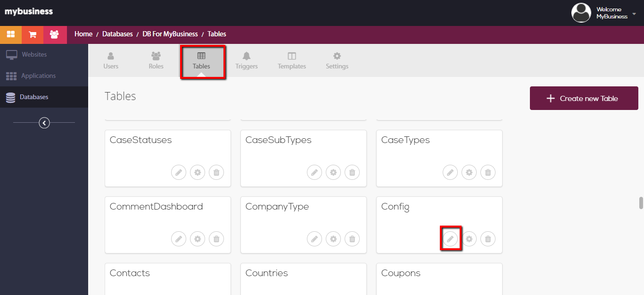Open DB For MyBusiness breadcrumb link
The width and height of the screenshot is (644, 295).
coord(170,34)
